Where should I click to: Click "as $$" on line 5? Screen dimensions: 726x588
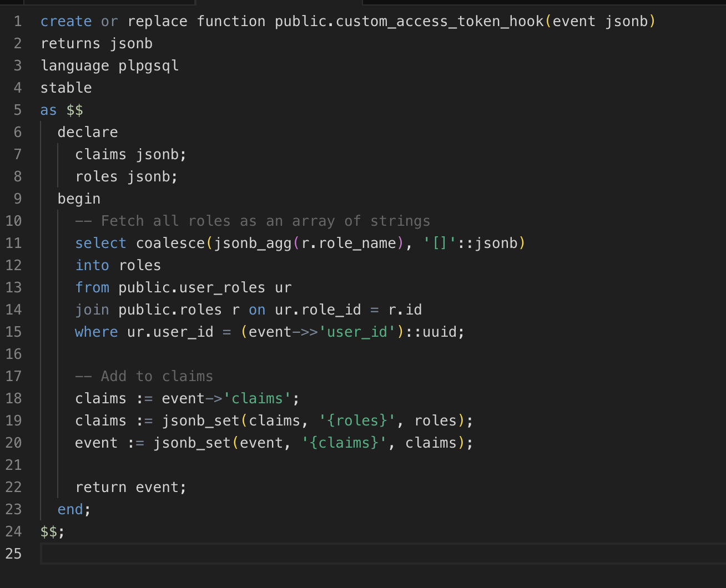[62, 110]
